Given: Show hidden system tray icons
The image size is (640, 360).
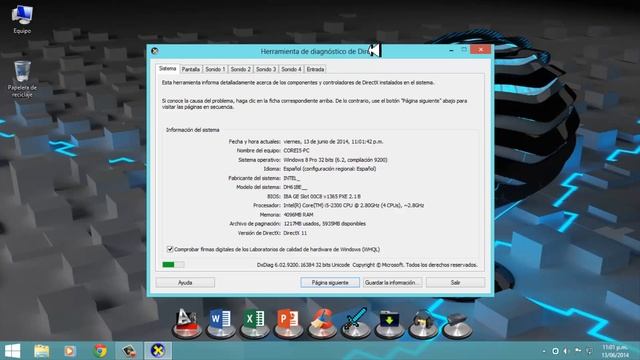Looking at the screenshot, I should point(544,351).
